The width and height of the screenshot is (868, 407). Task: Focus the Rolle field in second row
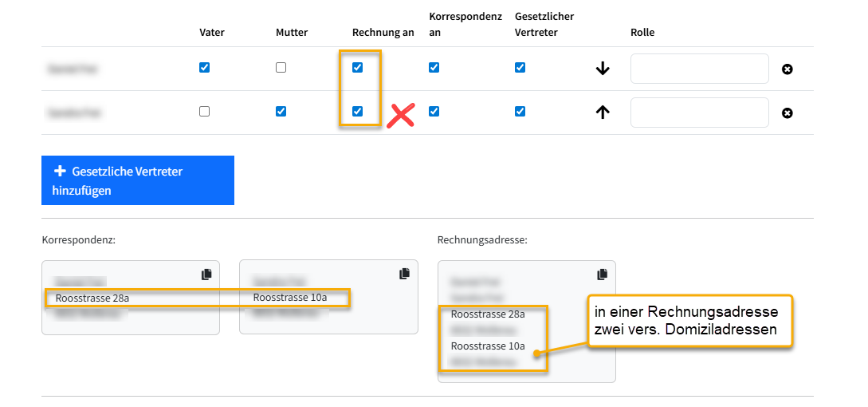(699, 113)
